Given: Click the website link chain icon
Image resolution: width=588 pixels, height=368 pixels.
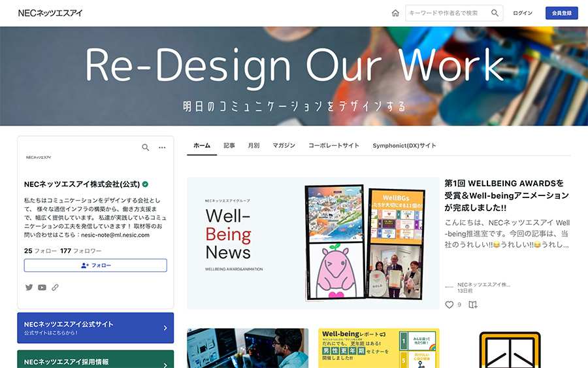Looking at the screenshot, I should (x=55, y=288).
